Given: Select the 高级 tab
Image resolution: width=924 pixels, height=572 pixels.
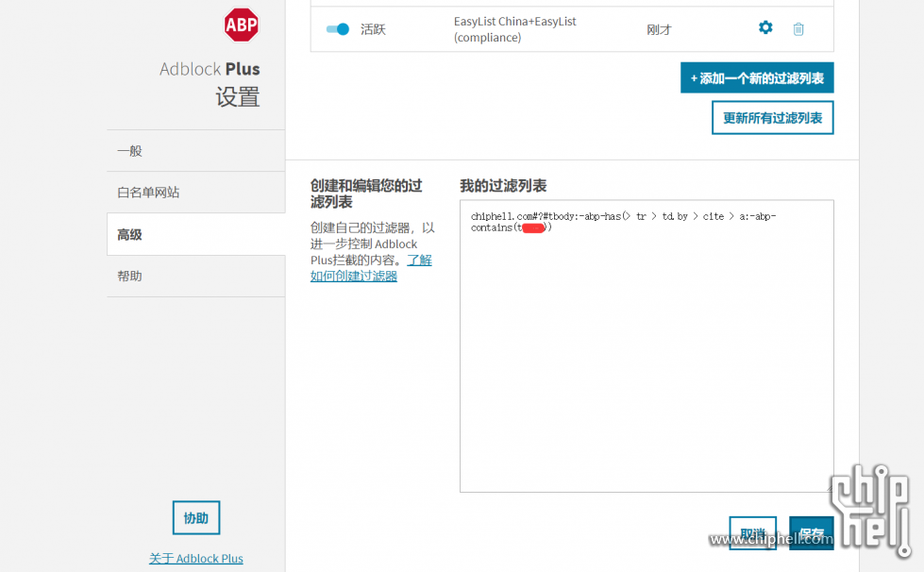Looking at the screenshot, I should [x=195, y=234].
